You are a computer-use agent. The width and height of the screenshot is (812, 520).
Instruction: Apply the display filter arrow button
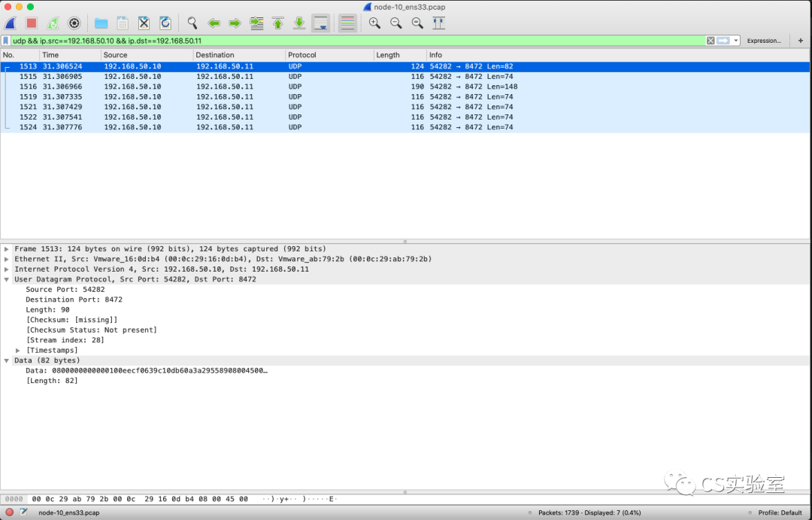pyautogui.click(x=723, y=41)
